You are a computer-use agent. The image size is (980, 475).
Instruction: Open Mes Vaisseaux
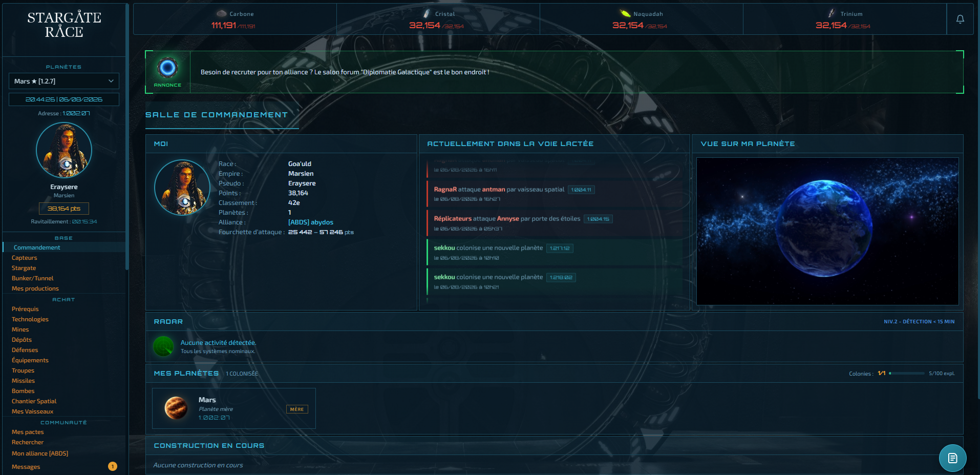click(33, 411)
